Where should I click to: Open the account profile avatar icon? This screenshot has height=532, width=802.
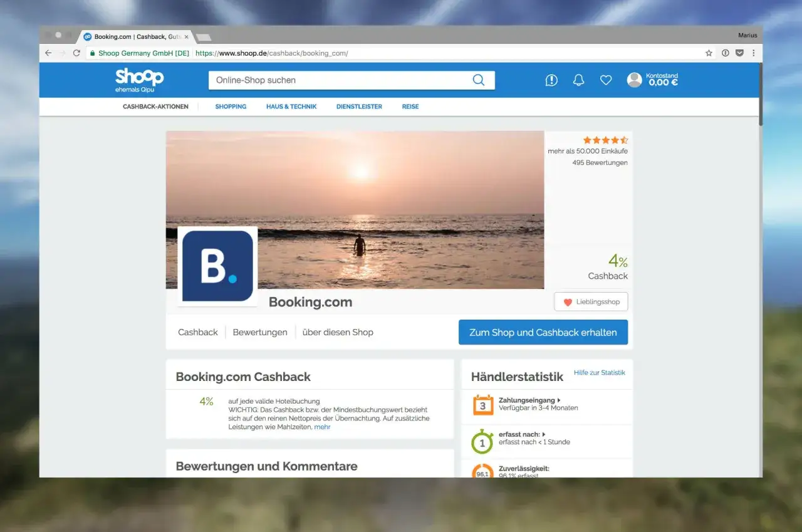point(633,80)
